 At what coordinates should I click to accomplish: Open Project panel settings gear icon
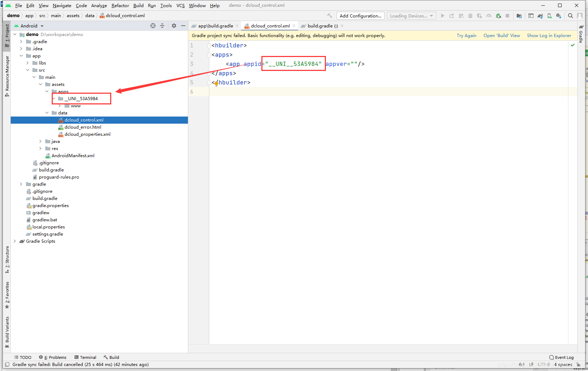[174, 26]
